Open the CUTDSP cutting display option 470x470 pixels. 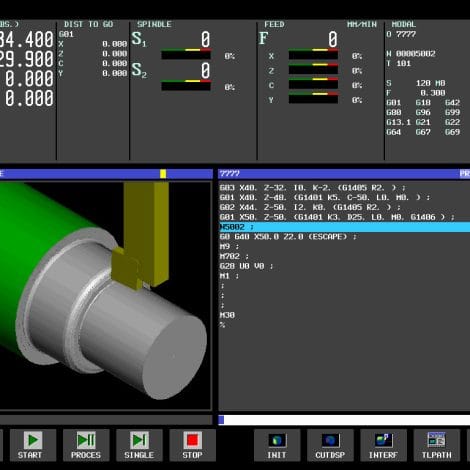tap(330, 445)
